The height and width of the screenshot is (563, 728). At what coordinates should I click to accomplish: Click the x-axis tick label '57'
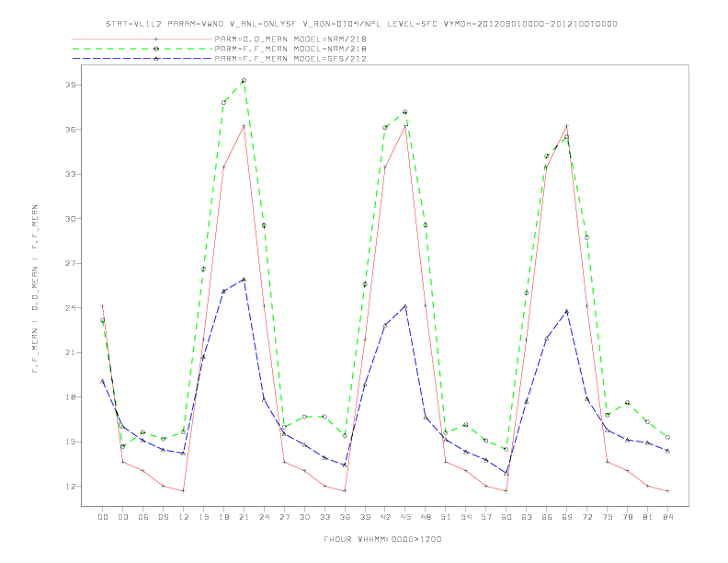(486, 517)
